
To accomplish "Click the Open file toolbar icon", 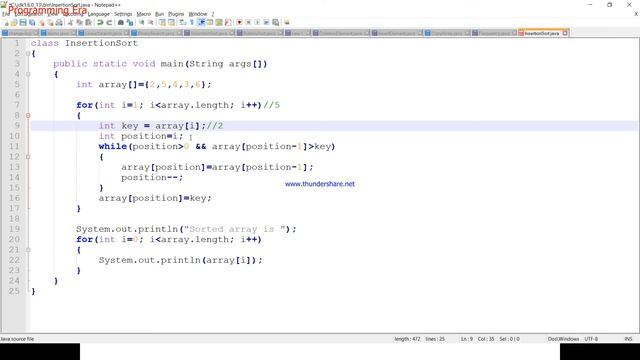I will [14, 22].
